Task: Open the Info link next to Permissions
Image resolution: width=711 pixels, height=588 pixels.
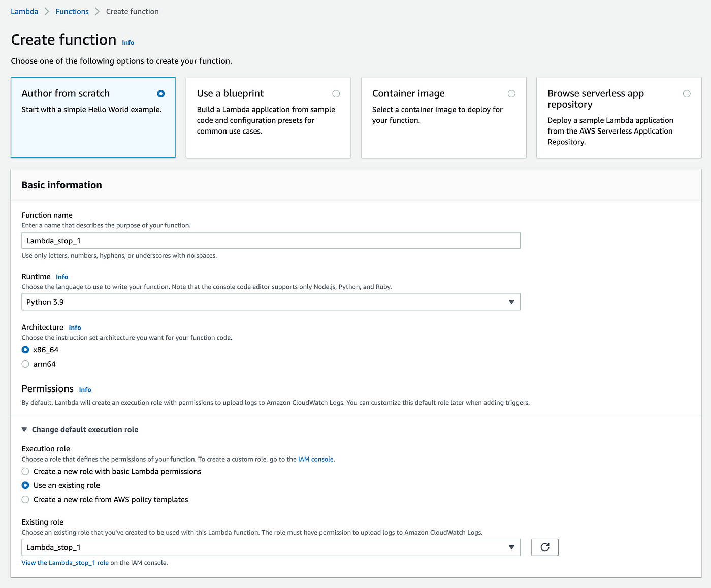Action: tap(85, 390)
